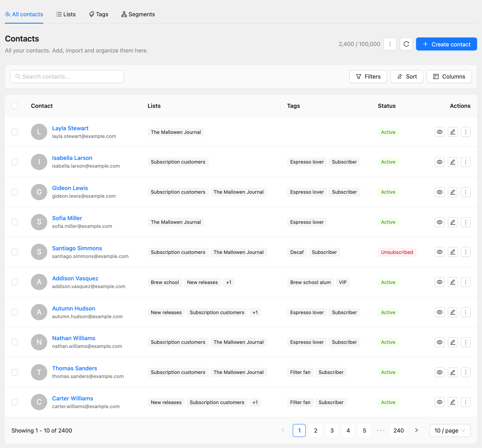Viewport: 482px width, 448px height.
Task: Tick Santiago Simmons' checkbox
Action: click(x=15, y=252)
